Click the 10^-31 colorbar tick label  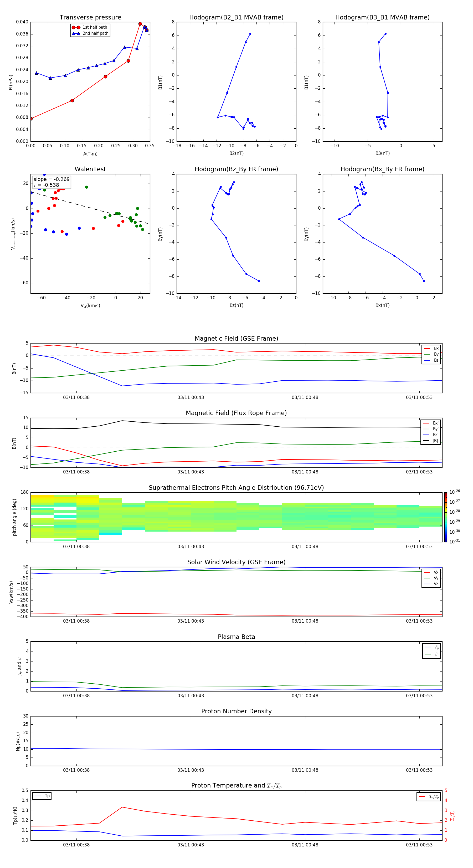tap(455, 542)
